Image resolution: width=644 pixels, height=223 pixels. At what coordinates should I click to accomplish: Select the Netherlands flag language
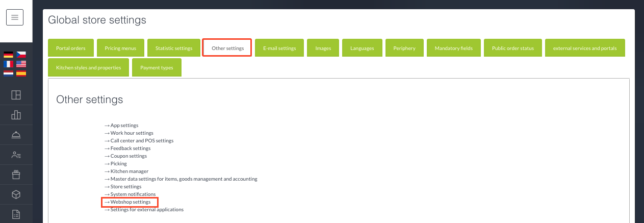point(8,73)
